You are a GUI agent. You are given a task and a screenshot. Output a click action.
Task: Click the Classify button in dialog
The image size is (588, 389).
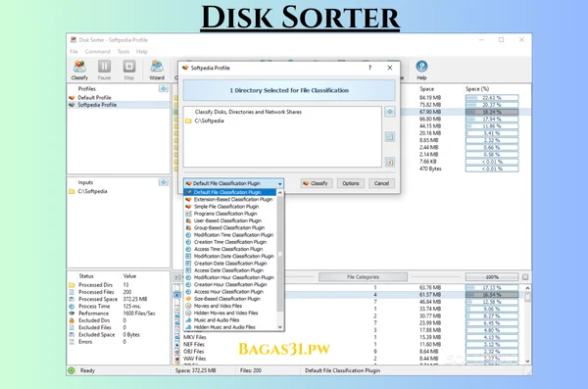tap(317, 183)
